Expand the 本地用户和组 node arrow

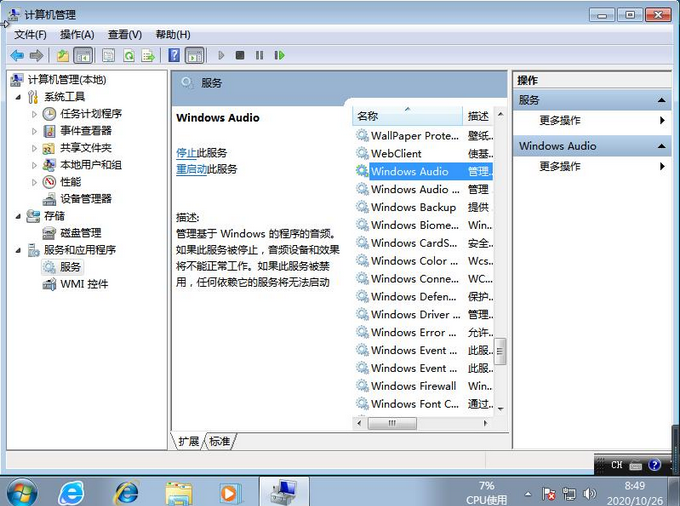pos(34,165)
